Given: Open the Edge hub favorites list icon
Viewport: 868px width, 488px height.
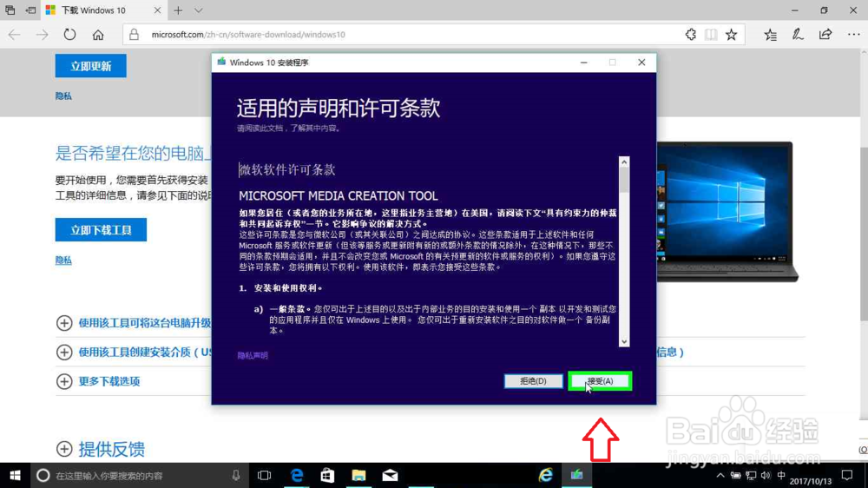Looking at the screenshot, I should (x=770, y=35).
